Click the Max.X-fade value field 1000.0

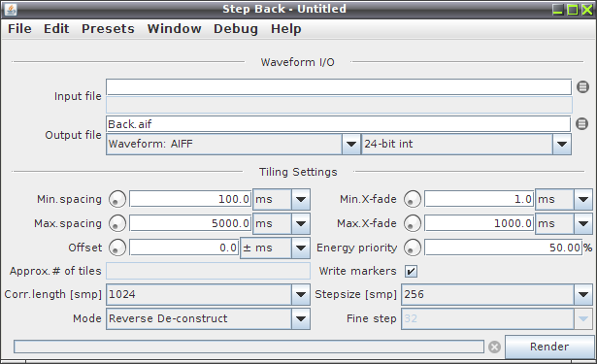click(x=479, y=223)
